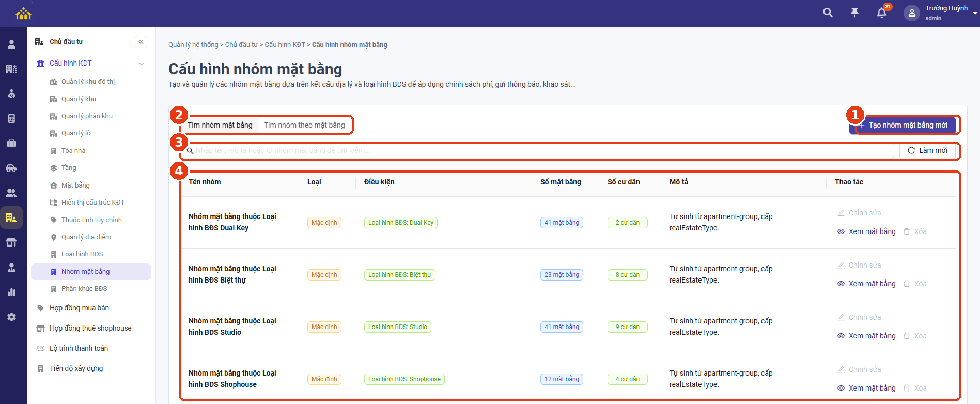Click trash icon in the Studio group row

907,336
